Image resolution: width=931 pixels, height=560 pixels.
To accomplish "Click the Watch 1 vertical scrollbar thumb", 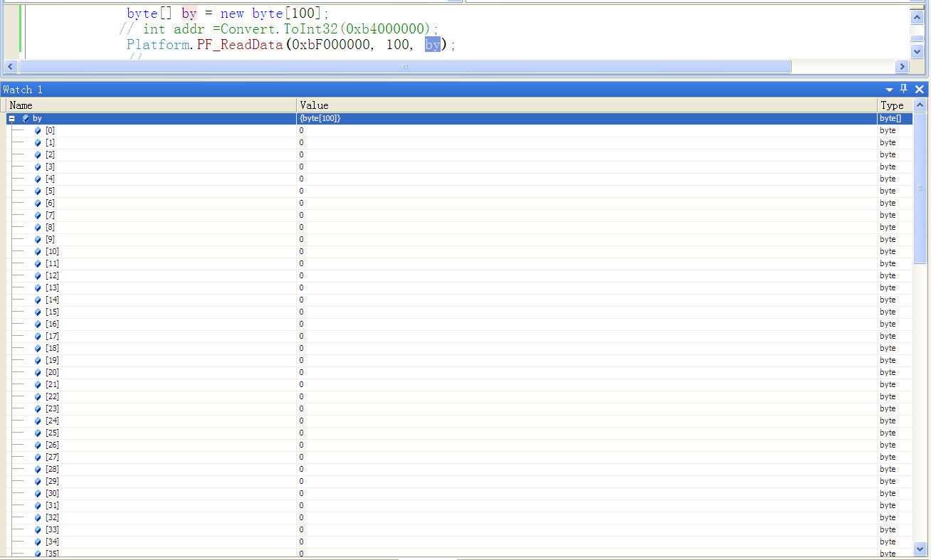I will click(x=920, y=188).
